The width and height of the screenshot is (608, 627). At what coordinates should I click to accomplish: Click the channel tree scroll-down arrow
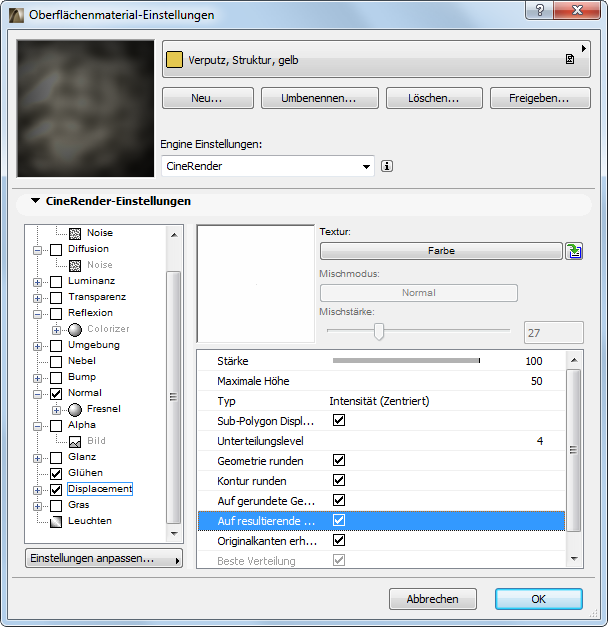coord(174,533)
